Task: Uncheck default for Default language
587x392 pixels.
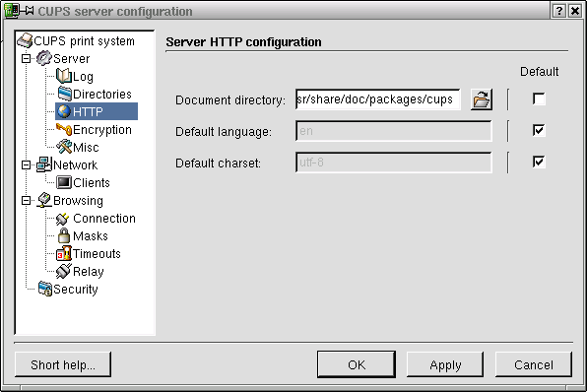Action: [x=539, y=130]
